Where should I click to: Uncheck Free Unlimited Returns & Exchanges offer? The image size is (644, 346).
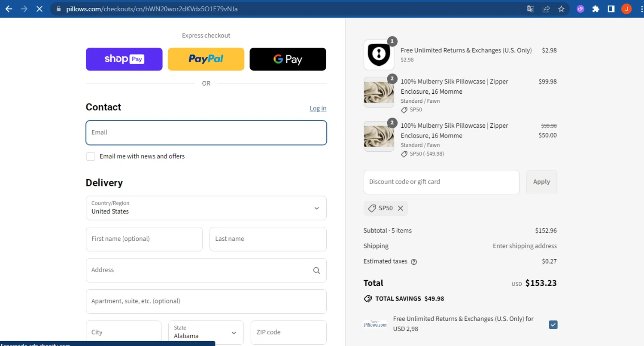point(553,325)
